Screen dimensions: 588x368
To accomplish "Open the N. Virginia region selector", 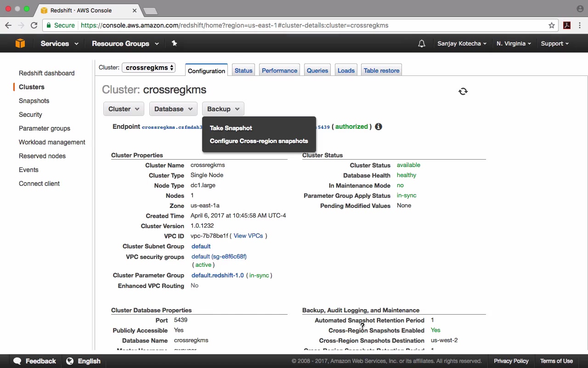I will pyautogui.click(x=514, y=44).
